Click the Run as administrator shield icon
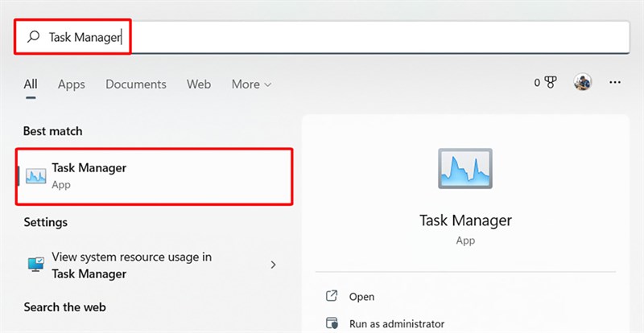The width and height of the screenshot is (644, 333). pyautogui.click(x=332, y=323)
